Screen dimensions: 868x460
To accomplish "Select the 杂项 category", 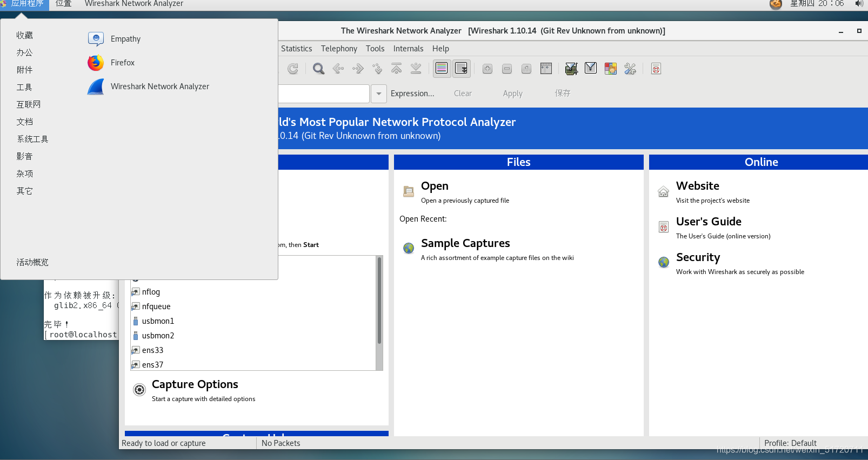I will point(24,174).
